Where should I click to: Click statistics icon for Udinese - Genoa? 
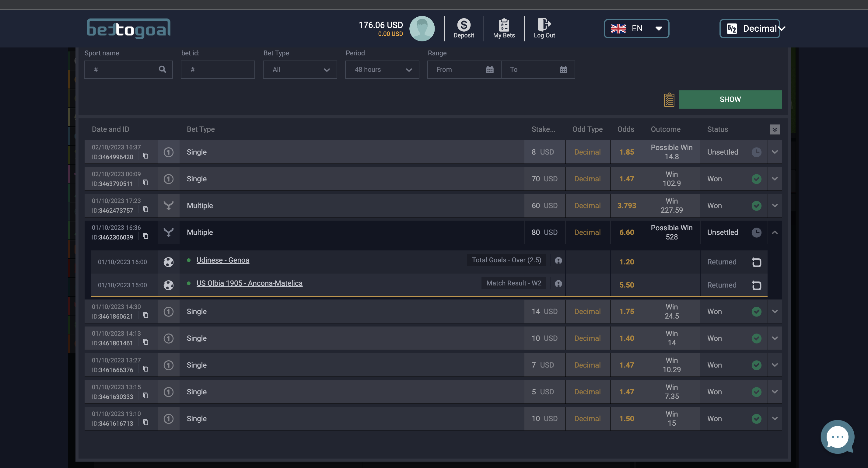(558, 260)
